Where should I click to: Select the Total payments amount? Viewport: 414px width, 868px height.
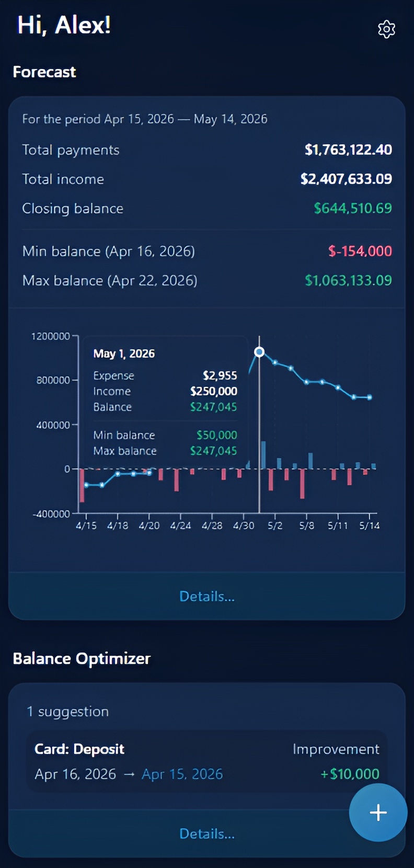(348, 150)
